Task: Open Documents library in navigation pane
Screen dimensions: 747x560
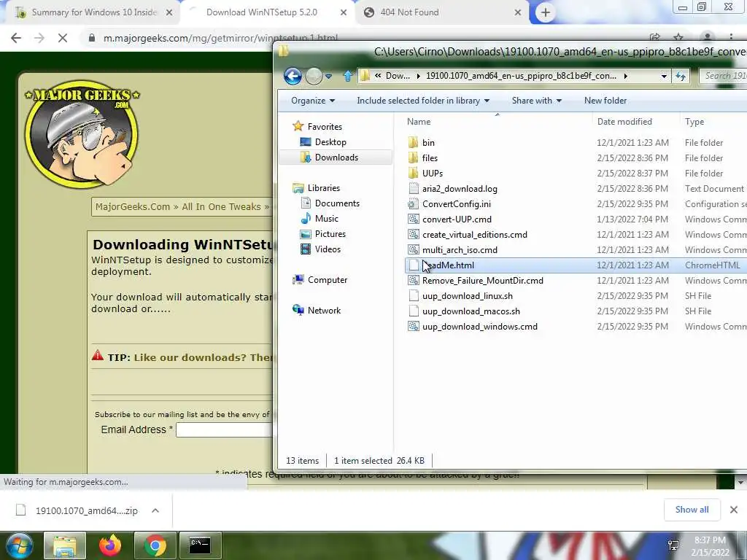Action: (337, 203)
